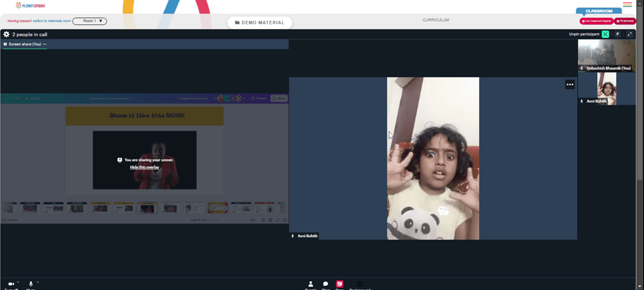The image size is (644, 290).
Task: Stop screen sharing with the red button
Action: click(339, 284)
